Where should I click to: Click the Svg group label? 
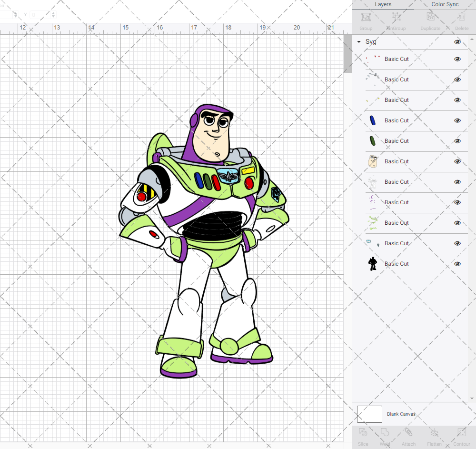371,42
